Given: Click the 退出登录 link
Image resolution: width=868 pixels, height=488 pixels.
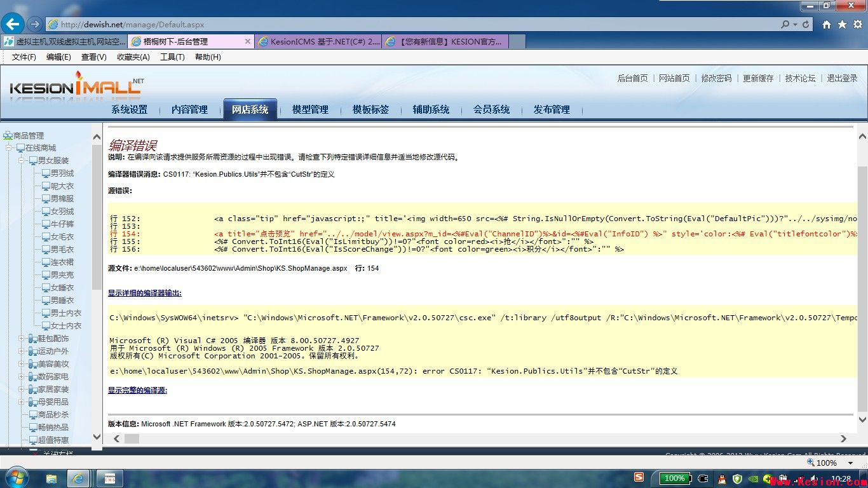Looking at the screenshot, I should point(843,78).
